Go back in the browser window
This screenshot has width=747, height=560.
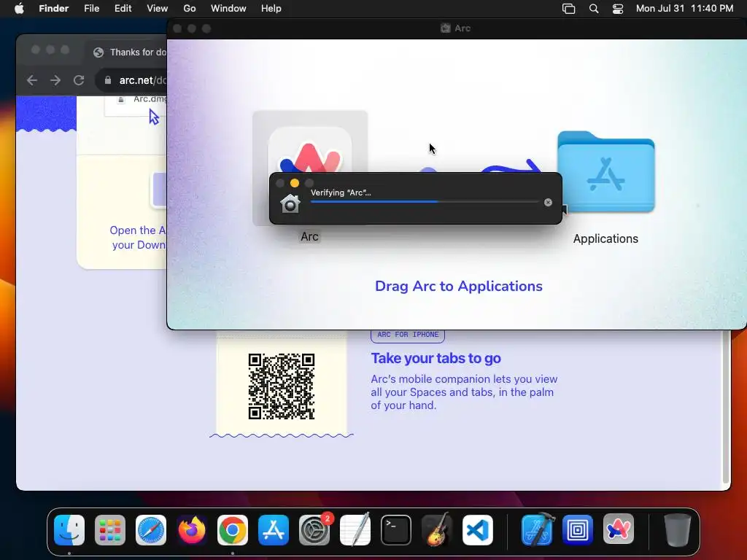[32, 80]
